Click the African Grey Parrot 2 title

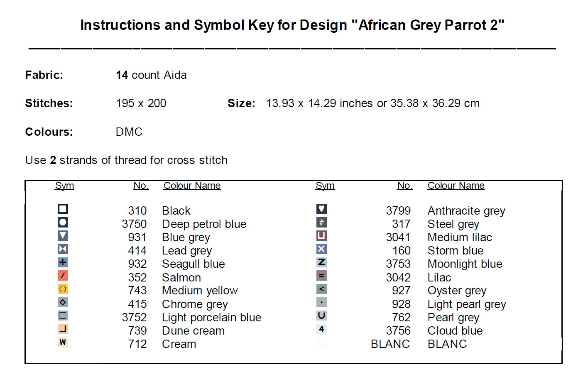[292, 25]
